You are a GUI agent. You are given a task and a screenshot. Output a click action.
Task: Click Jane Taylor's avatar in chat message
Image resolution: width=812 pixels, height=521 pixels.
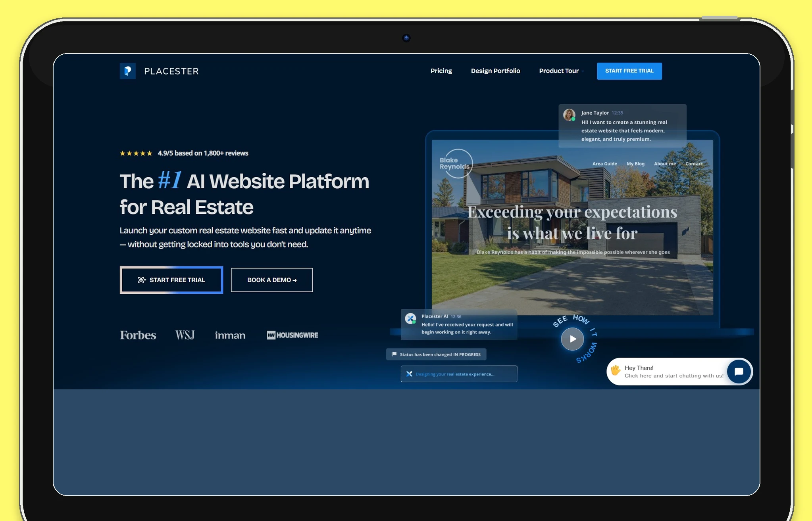(570, 115)
